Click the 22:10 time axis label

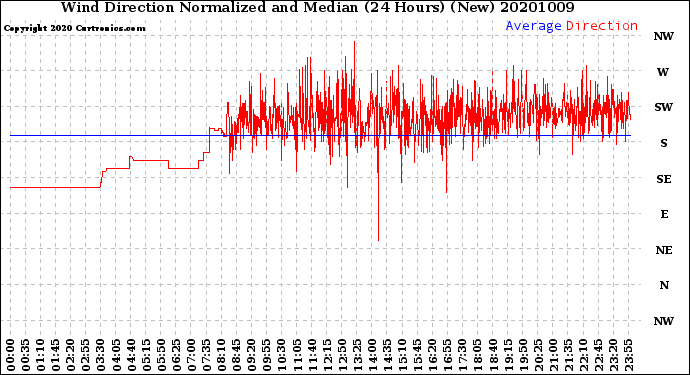583,355
